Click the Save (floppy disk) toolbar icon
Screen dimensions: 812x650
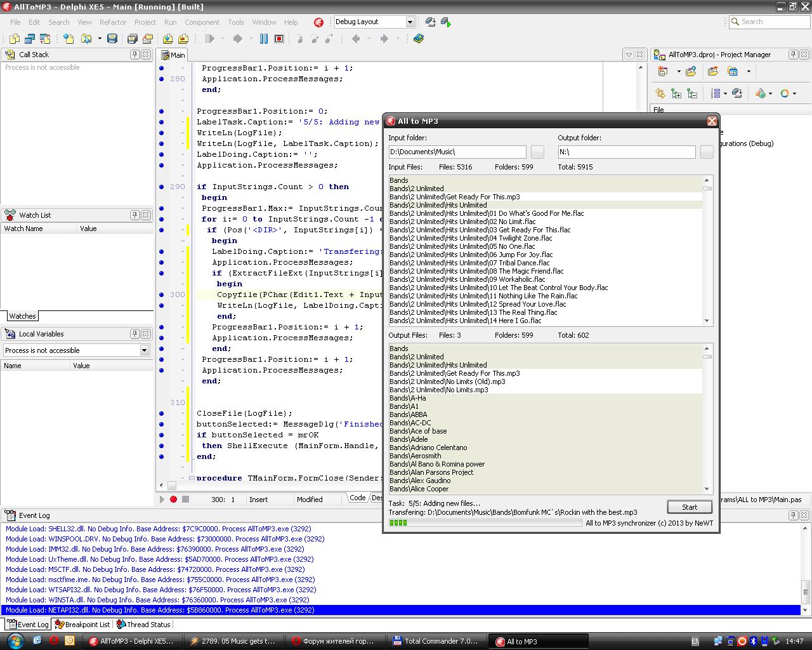pyautogui.click(x=112, y=39)
